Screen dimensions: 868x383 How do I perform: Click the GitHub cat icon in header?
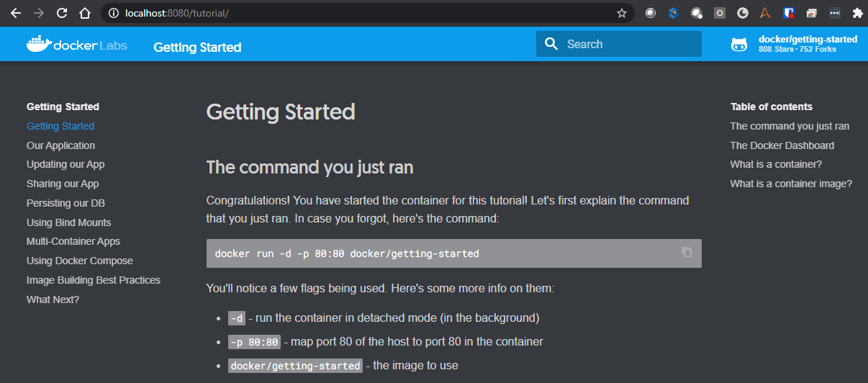click(x=739, y=45)
